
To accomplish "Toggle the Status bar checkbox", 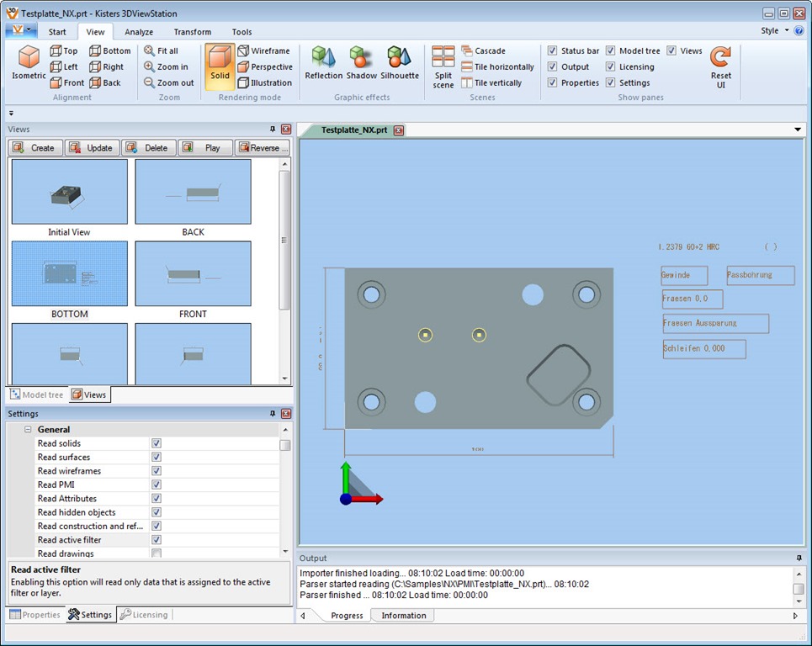I will 553,50.
